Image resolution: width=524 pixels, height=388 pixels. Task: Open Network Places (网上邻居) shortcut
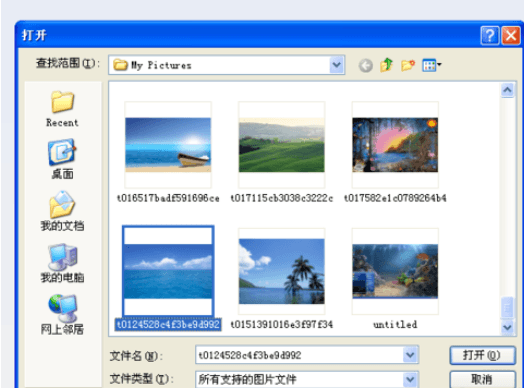(62, 315)
